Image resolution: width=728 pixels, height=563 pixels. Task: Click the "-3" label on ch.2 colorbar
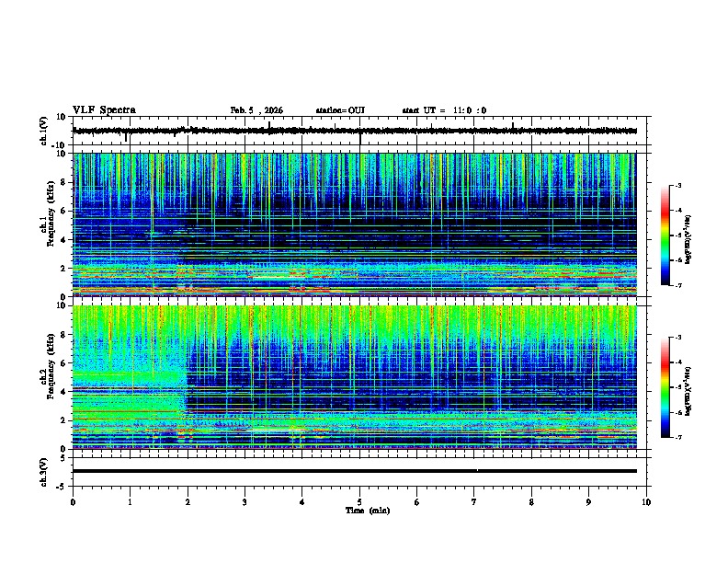tap(677, 338)
